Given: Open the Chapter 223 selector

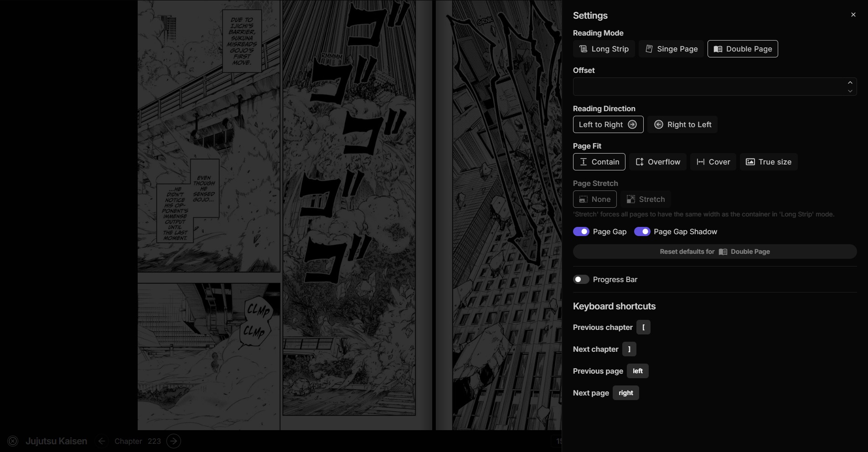Looking at the screenshot, I should (x=138, y=441).
